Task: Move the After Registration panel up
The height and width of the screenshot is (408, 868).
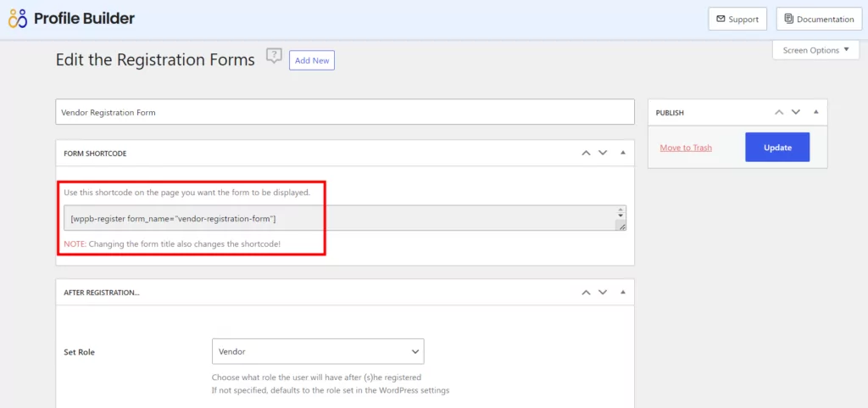Action: click(587, 293)
